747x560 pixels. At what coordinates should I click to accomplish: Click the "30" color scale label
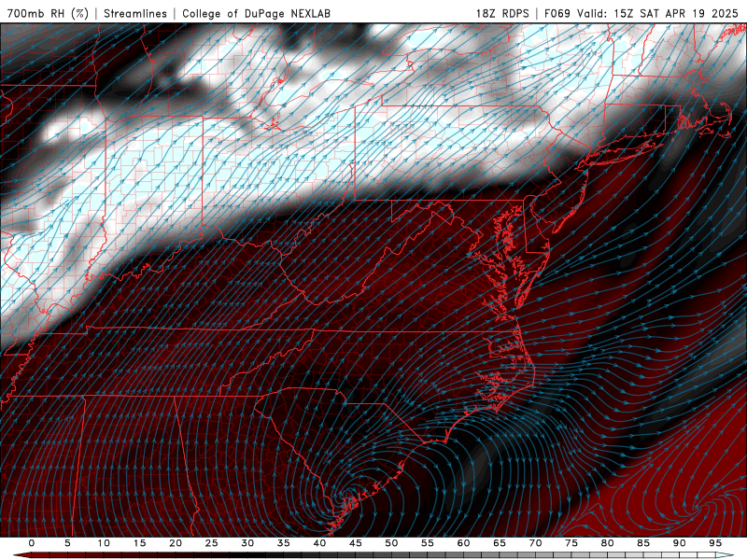pyautogui.click(x=247, y=543)
